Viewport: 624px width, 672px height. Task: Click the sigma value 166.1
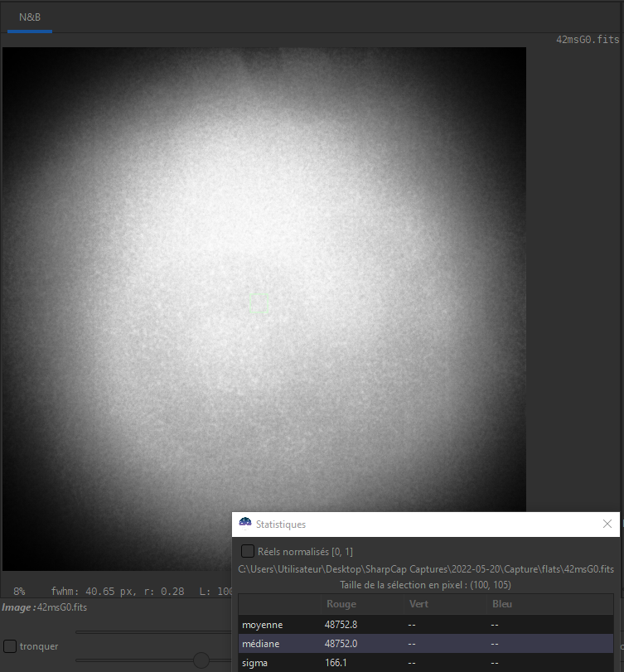[x=335, y=663]
